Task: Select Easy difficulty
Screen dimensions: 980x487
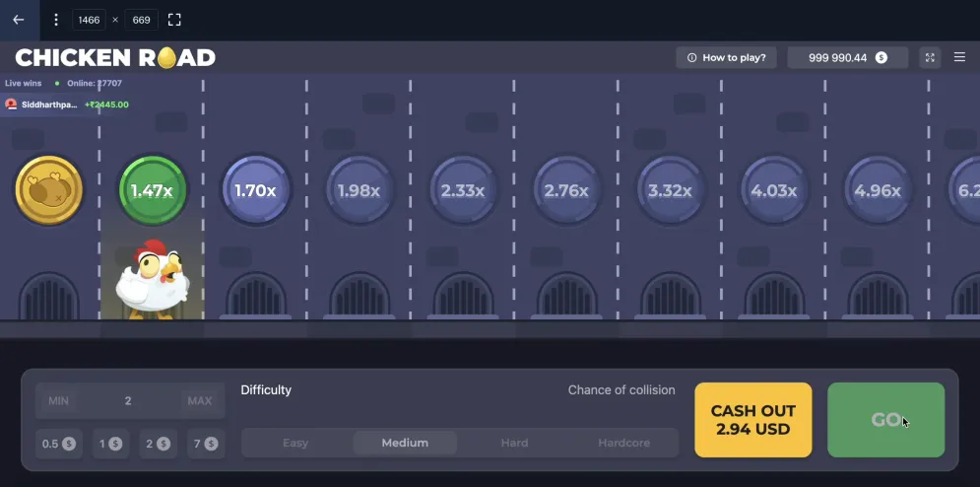Action: tap(295, 443)
